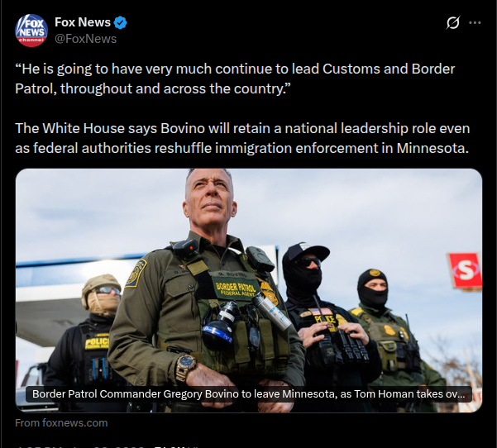Viewport: 497px width, 448px height.
Task: Click the cut-off view count beside the timestamp
Action: [176, 446]
